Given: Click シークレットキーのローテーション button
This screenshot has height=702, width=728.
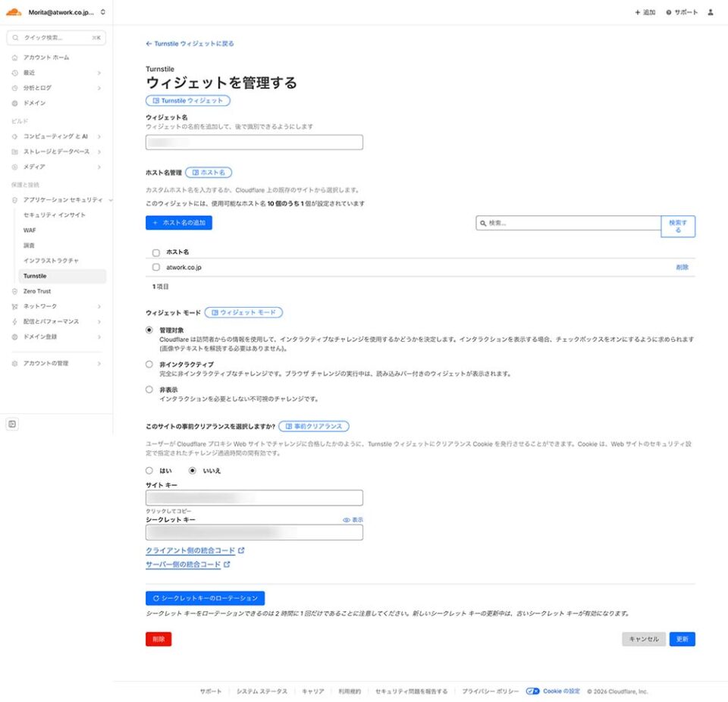Looking at the screenshot, I should click(205, 598).
